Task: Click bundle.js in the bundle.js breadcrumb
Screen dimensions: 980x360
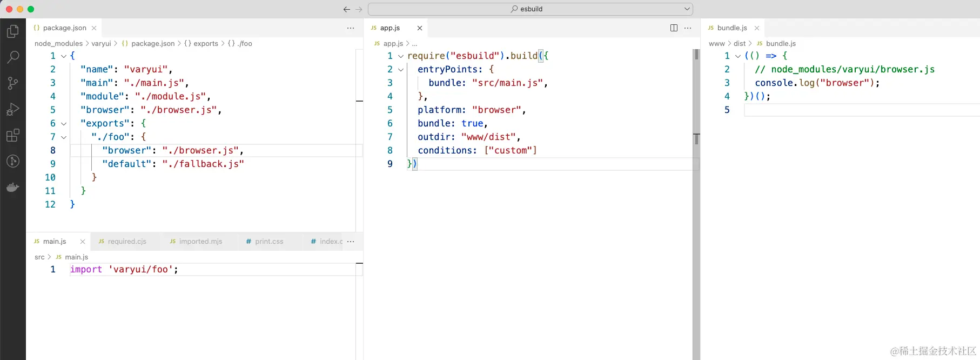Action: tap(781, 44)
